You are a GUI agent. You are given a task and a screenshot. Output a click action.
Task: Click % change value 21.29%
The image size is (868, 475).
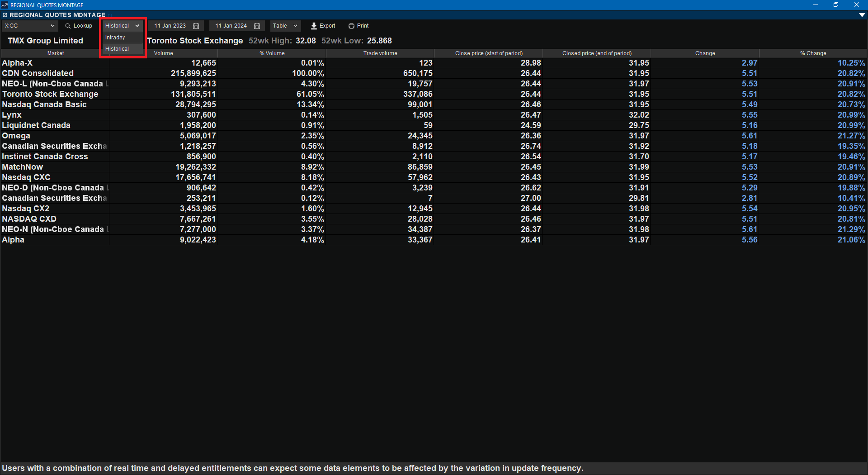tap(851, 229)
